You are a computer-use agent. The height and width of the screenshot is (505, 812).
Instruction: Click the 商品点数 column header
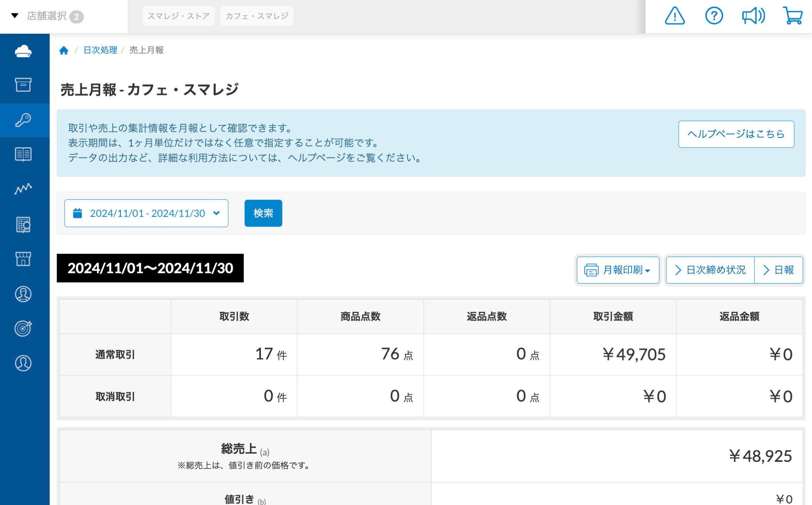pyautogui.click(x=360, y=316)
